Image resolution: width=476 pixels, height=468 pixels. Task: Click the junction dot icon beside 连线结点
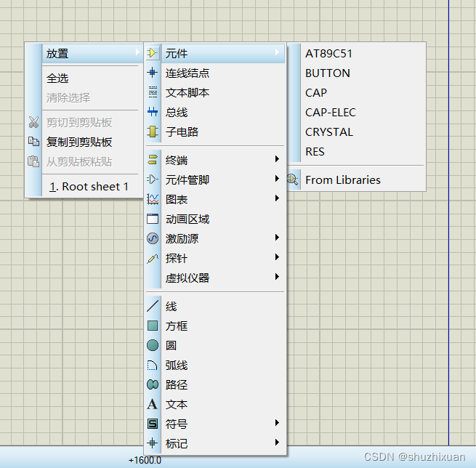click(153, 73)
